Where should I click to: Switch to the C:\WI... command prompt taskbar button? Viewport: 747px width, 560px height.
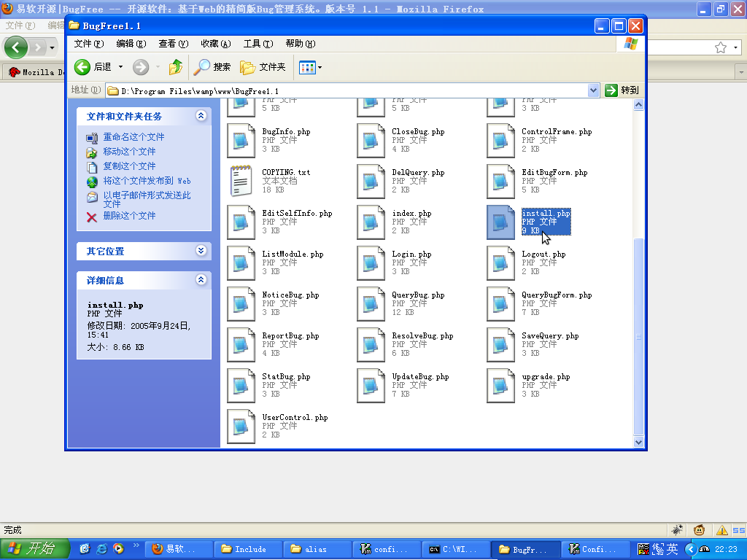point(455,549)
